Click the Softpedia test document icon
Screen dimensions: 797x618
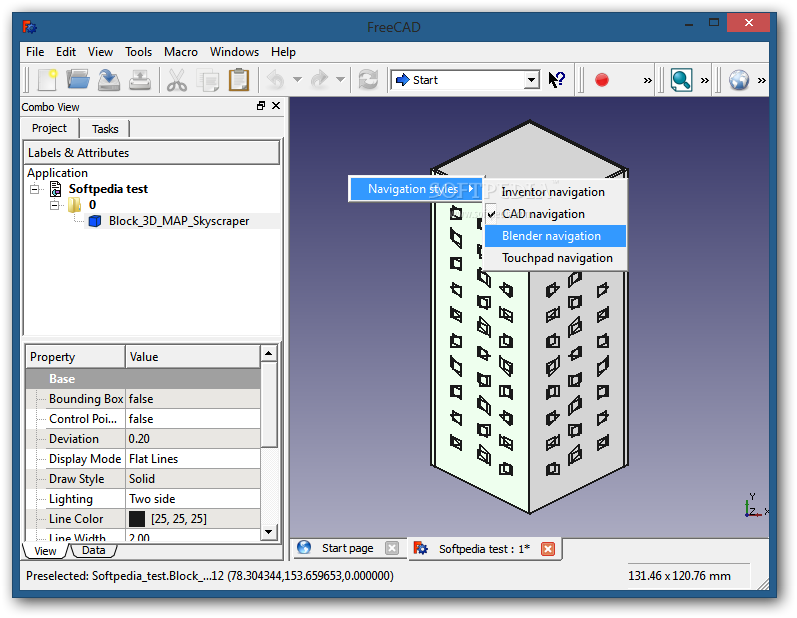click(56, 189)
